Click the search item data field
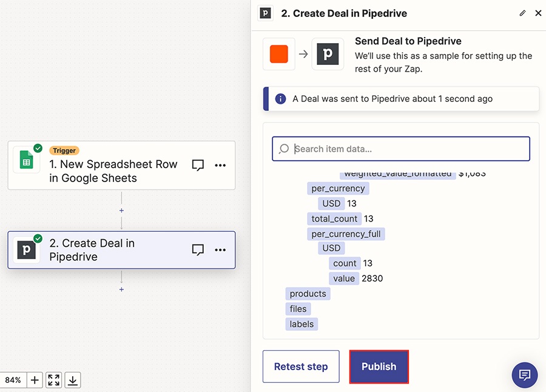Screen dimensions: 546x392 click(400, 148)
